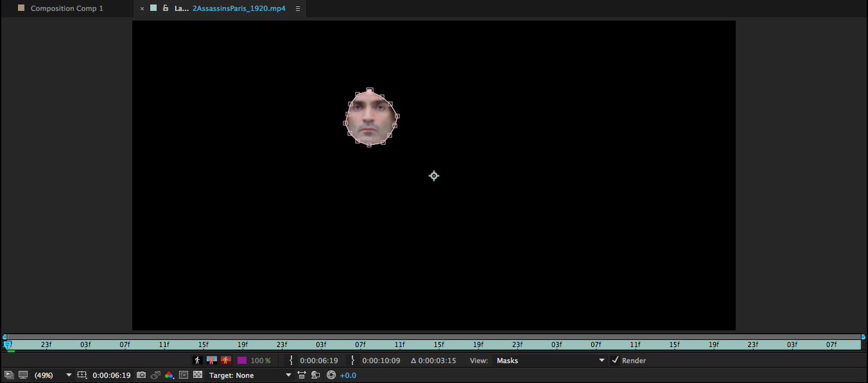
Task: Open the Layer panel menu
Action: [x=297, y=9]
